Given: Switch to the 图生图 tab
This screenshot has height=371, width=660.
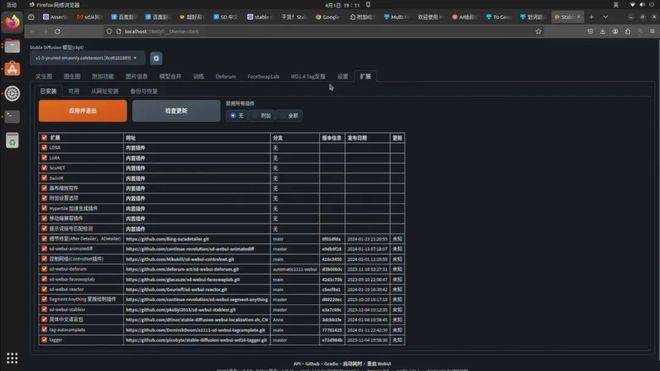Looking at the screenshot, I should 72,77.
